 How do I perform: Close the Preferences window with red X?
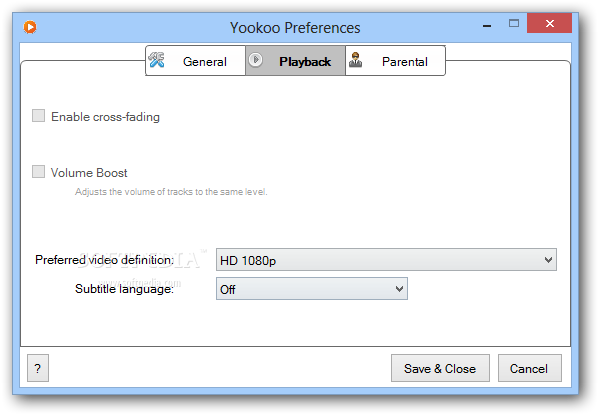click(549, 23)
